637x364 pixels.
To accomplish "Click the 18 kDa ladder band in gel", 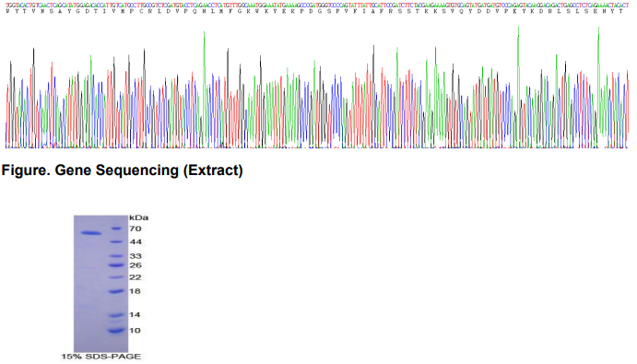I will click(x=116, y=291).
